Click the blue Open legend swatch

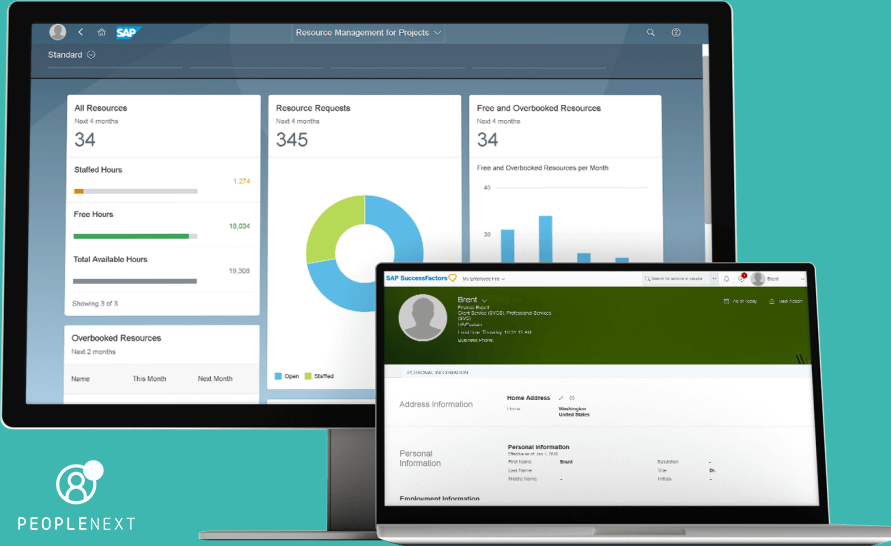pyautogui.click(x=278, y=376)
